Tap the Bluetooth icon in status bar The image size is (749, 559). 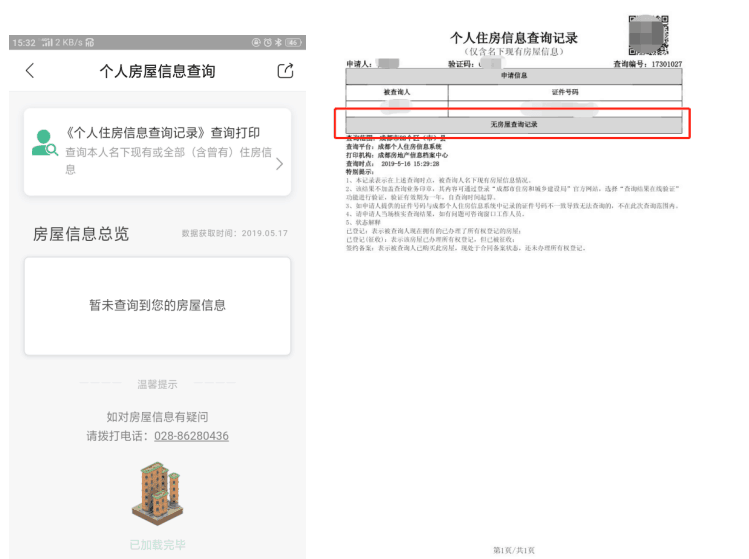point(279,43)
